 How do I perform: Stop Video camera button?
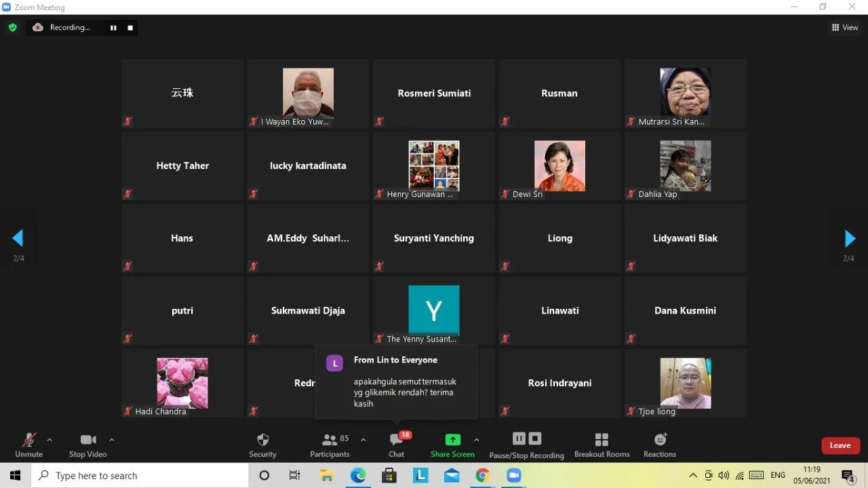coord(88,445)
